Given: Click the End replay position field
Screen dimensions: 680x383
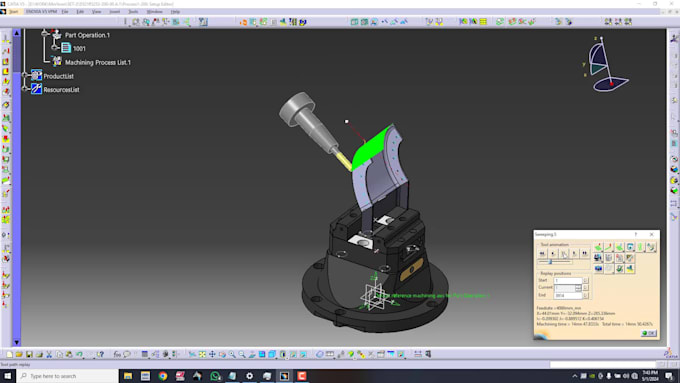Looking at the screenshot, I should click(567, 295).
